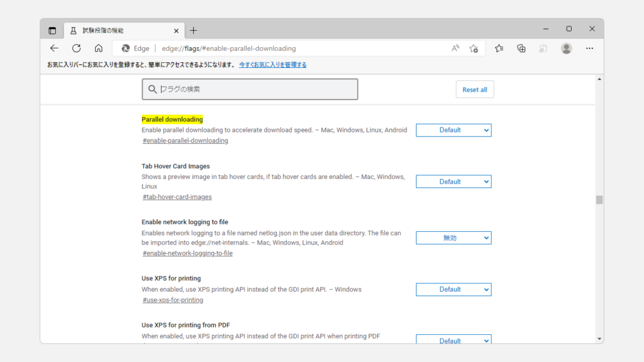Close the 試験段階の機能 tab

176,30
